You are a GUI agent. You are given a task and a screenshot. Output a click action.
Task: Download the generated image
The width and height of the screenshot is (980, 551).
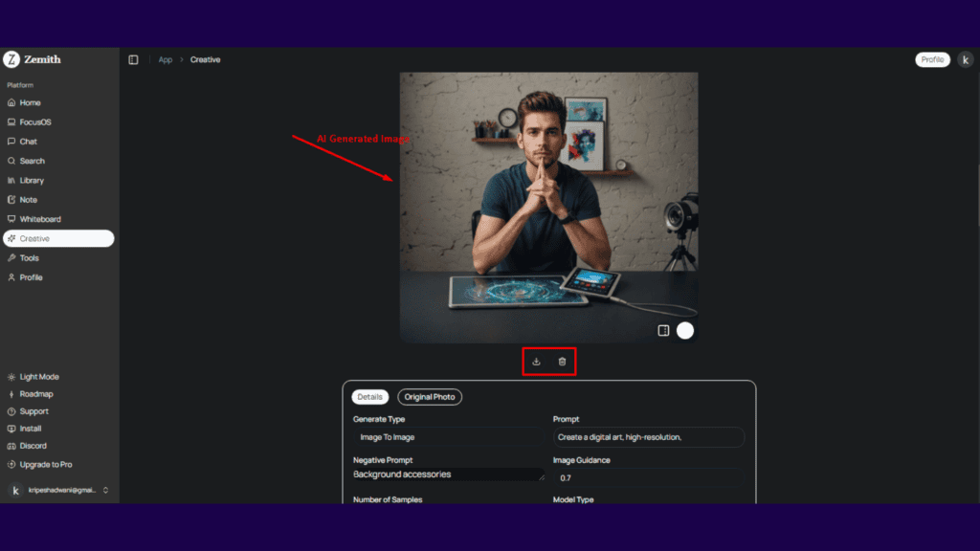point(536,362)
